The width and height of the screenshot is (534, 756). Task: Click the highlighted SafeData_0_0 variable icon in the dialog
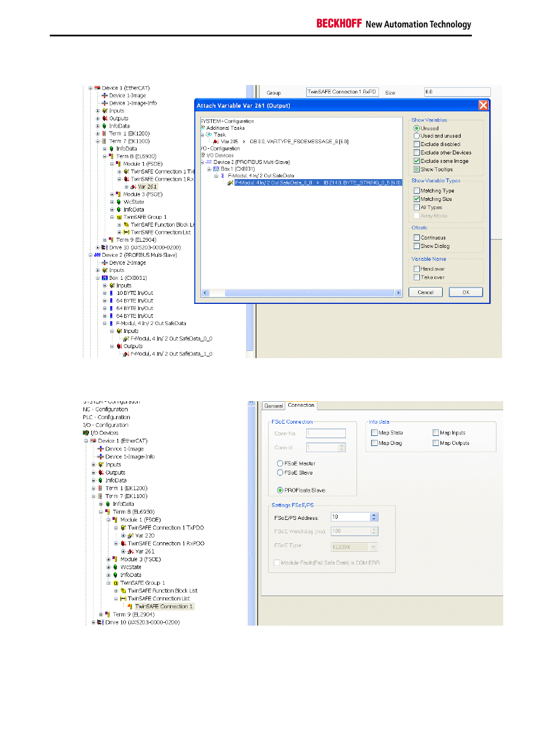[x=230, y=183]
